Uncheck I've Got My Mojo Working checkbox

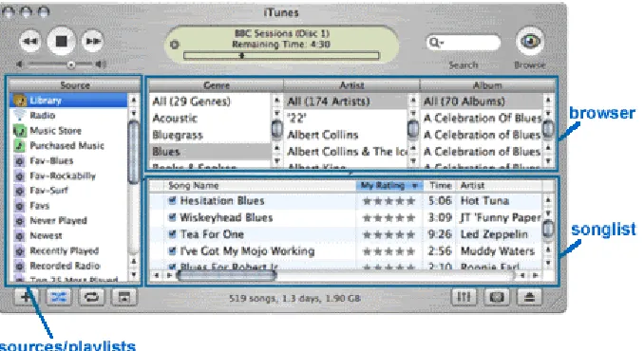pyautogui.click(x=172, y=251)
